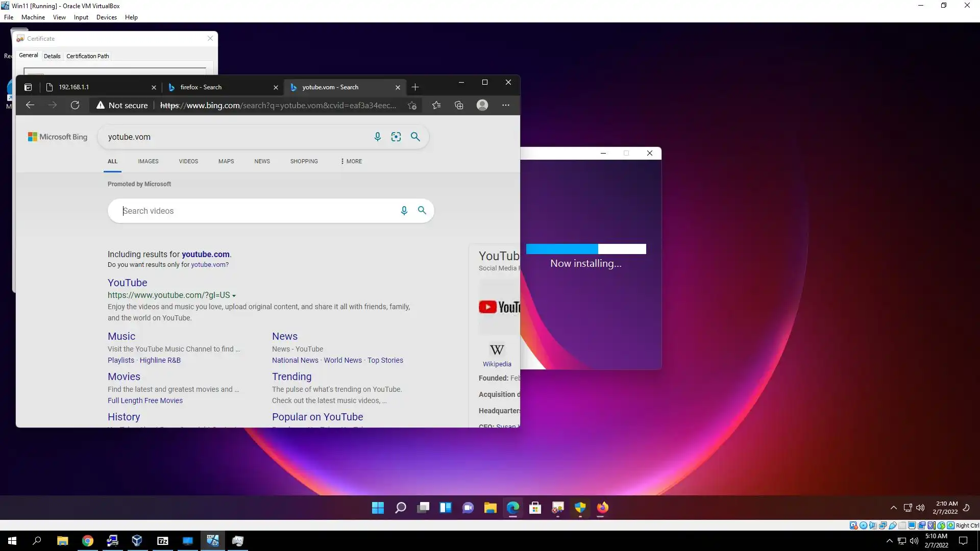
Task: Click results only for yotube.vom link
Action: (210, 265)
